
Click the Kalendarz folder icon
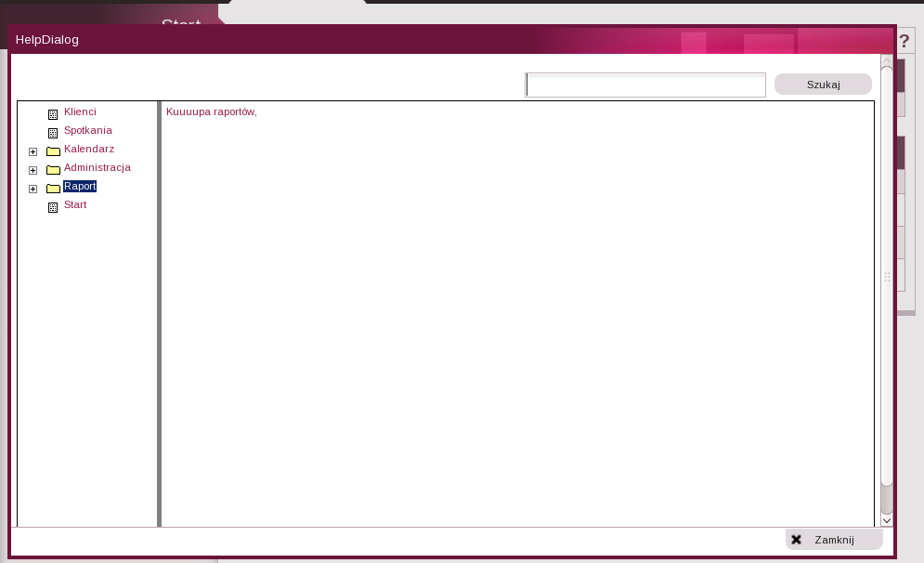tap(53, 151)
